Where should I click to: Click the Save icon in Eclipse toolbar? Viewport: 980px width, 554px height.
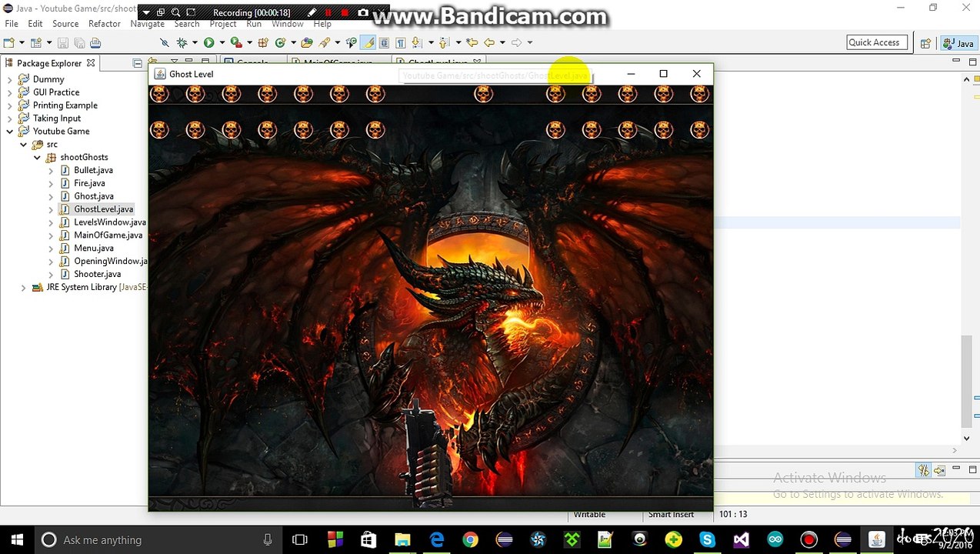click(63, 42)
